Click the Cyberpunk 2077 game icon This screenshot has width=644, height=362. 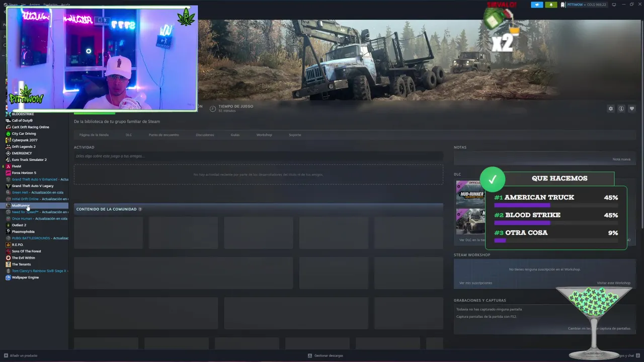click(x=8, y=140)
